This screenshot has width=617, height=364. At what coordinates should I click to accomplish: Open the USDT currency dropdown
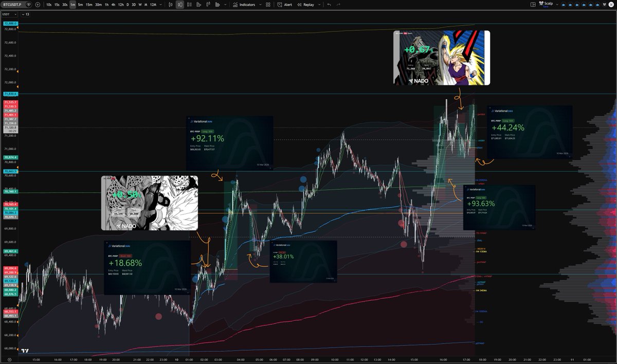click(10, 14)
